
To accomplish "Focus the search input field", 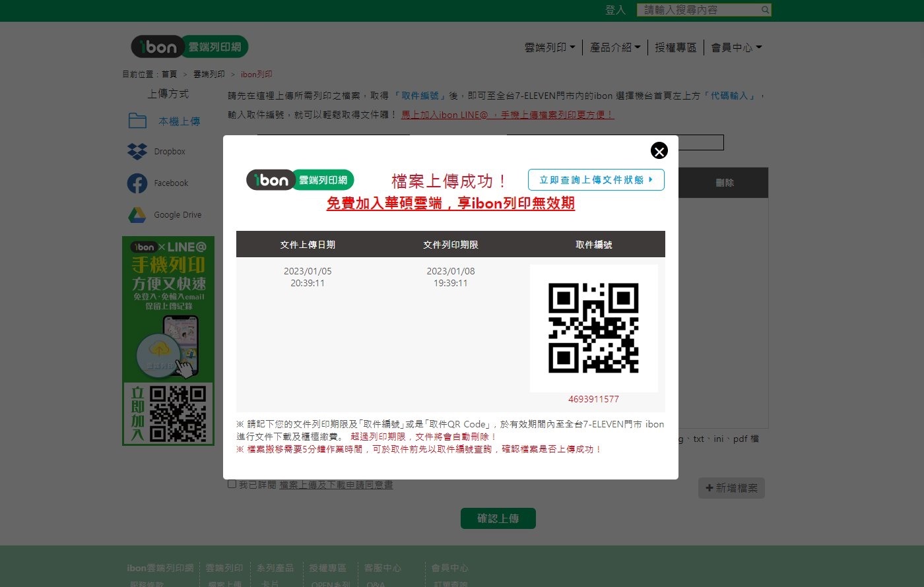I will tap(698, 10).
